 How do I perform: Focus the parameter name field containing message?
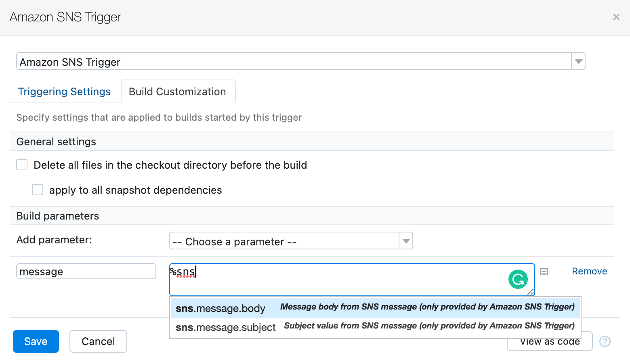point(86,272)
